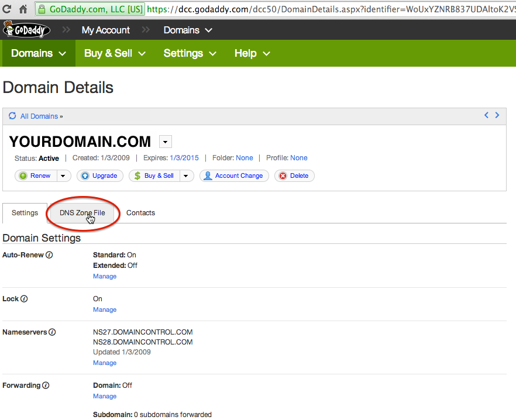This screenshot has height=420, width=516.
Task: Expand the Buy & Sell button dropdown arrow
Action: tap(186, 175)
